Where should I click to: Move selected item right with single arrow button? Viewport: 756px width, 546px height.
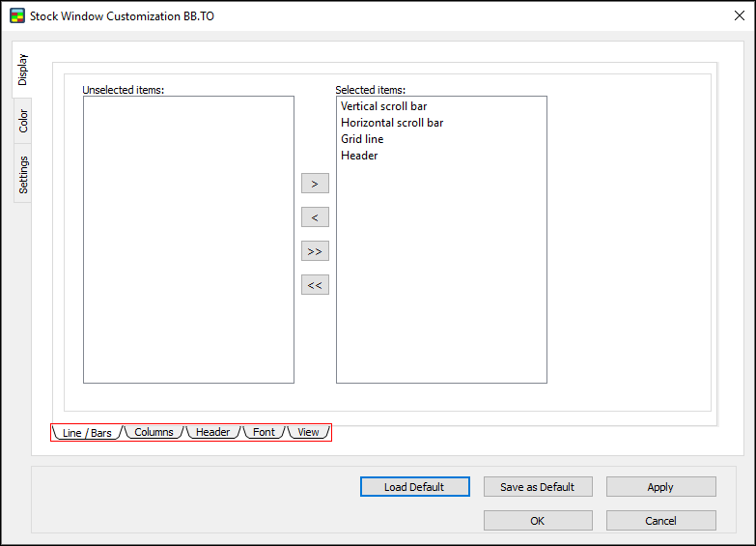point(315,184)
